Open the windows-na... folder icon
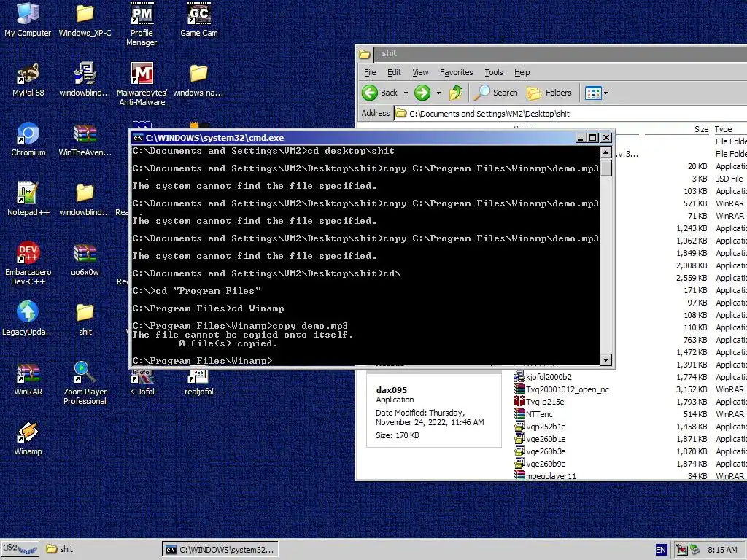Image resolution: width=747 pixels, height=560 pixels. 198,80
